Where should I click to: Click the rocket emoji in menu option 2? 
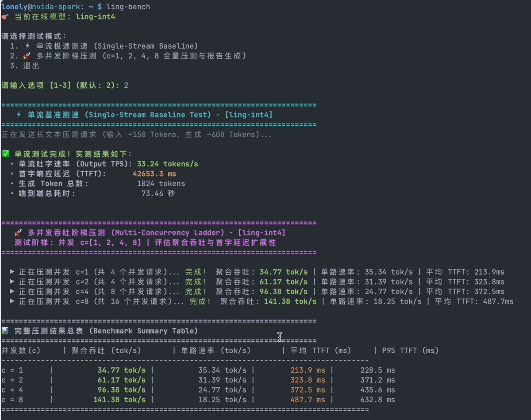27,56
